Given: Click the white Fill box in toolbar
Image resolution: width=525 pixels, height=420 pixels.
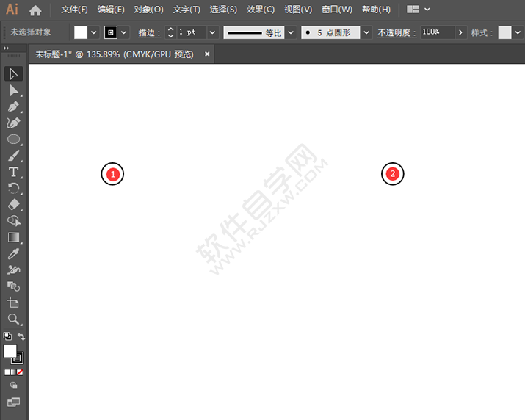Looking at the screenshot, I should tap(10, 351).
